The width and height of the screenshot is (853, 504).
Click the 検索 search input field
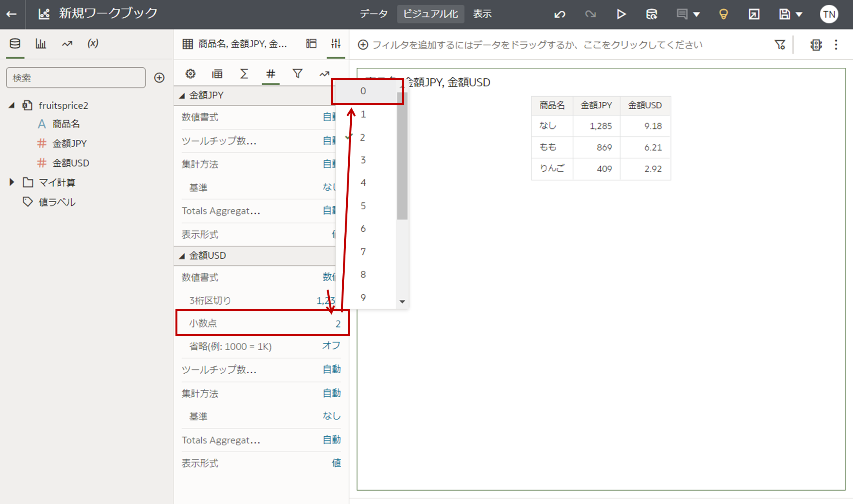tap(76, 77)
